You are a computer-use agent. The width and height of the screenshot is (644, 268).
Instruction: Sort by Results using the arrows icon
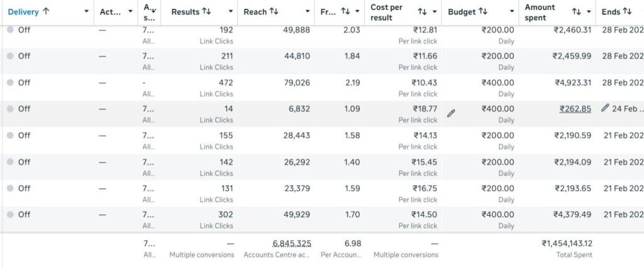tap(206, 12)
